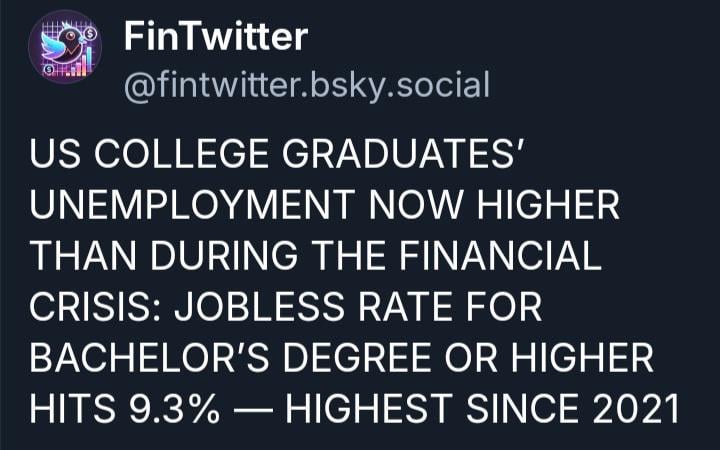The width and height of the screenshot is (720, 450).
Task: Click the @fintwitter.bsky.social handle
Action: tap(306, 85)
